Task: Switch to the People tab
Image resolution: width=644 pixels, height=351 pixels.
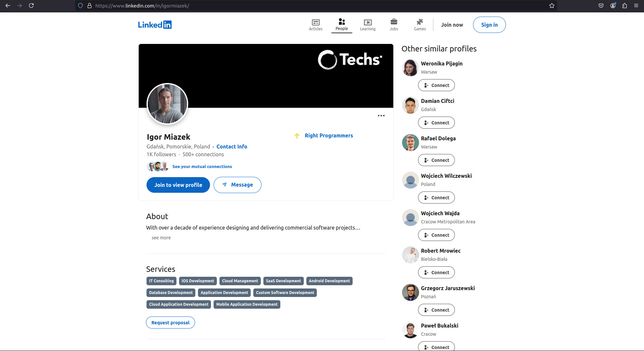Action: [342, 24]
